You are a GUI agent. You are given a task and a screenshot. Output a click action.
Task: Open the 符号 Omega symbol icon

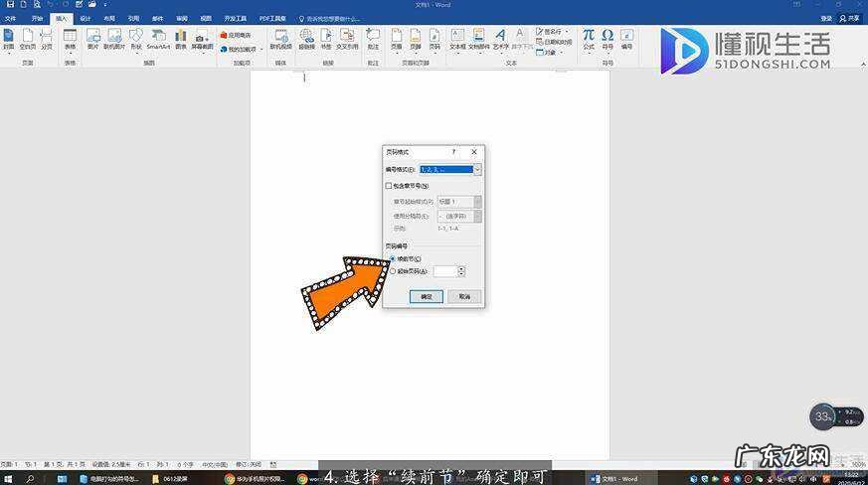[x=608, y=39]
